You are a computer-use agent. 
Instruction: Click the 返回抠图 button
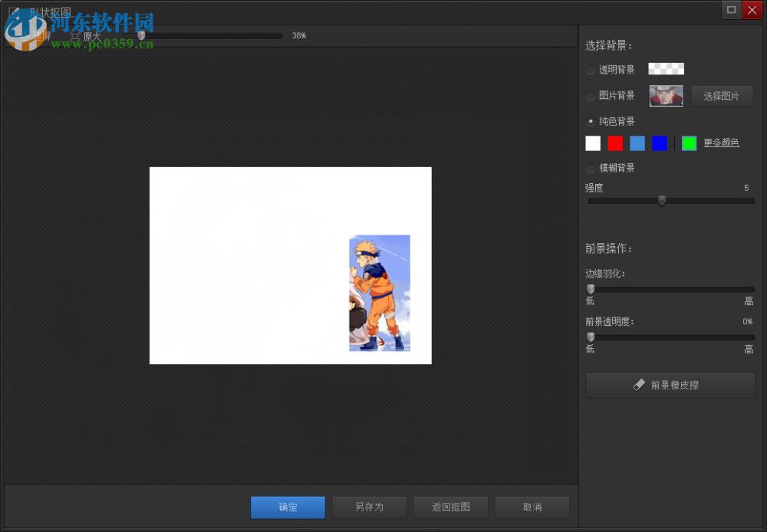pos(451,507)
